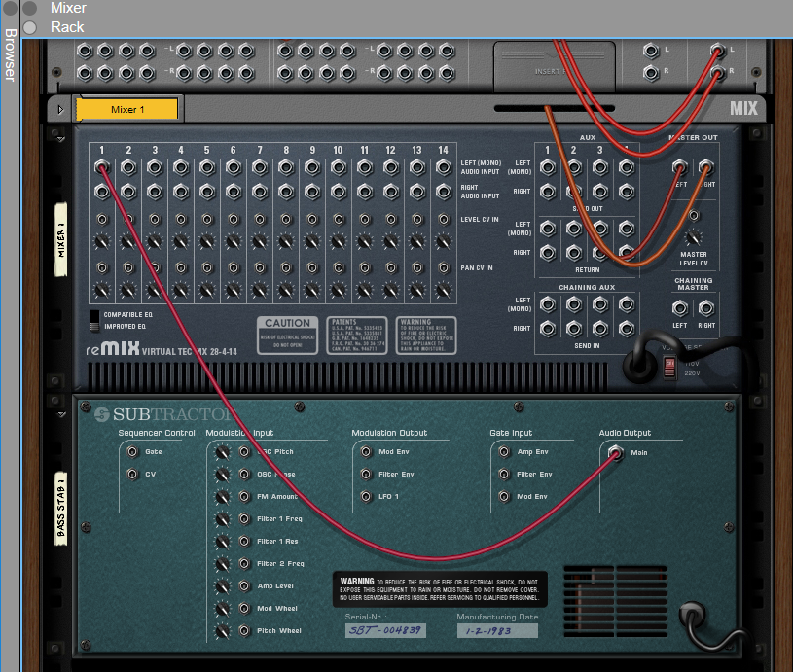Click the FM Amount modulation input jack
The image size is (793, 672).
click(x=245, y=497)
